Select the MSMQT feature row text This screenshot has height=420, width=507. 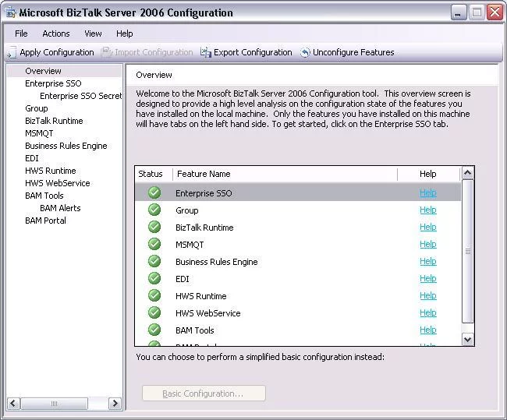190,245
